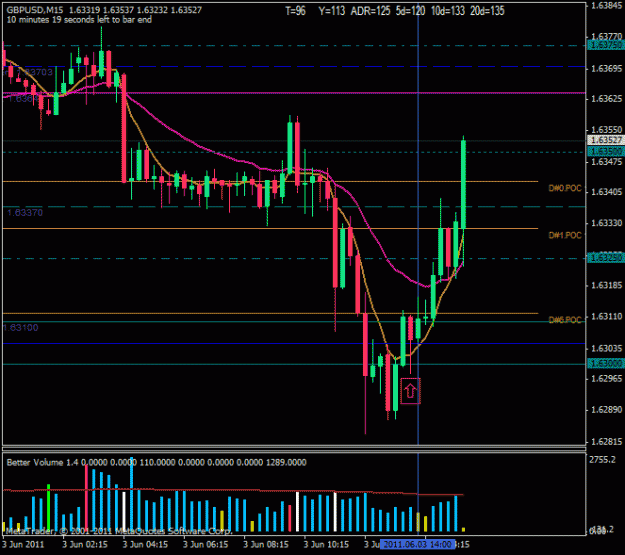Click the 1.63845 price on the scale

pyautogui.click(x=607, y=5)
